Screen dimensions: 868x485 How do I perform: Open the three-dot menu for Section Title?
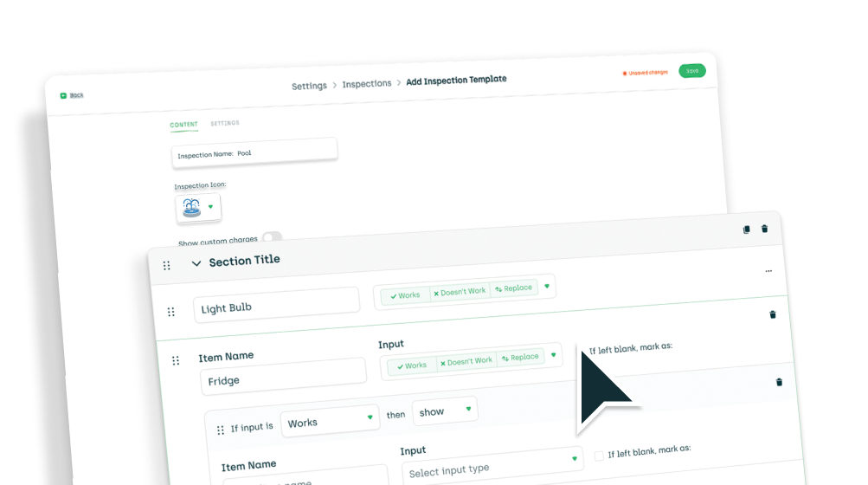pos(768,271)
